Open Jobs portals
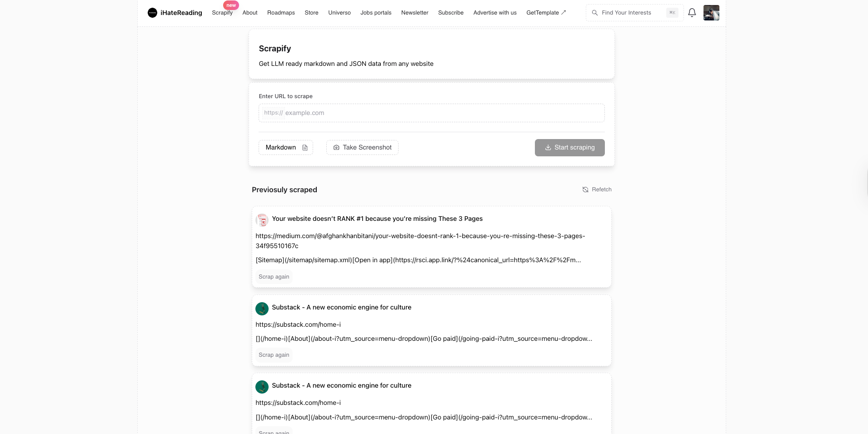 point(376,13)
